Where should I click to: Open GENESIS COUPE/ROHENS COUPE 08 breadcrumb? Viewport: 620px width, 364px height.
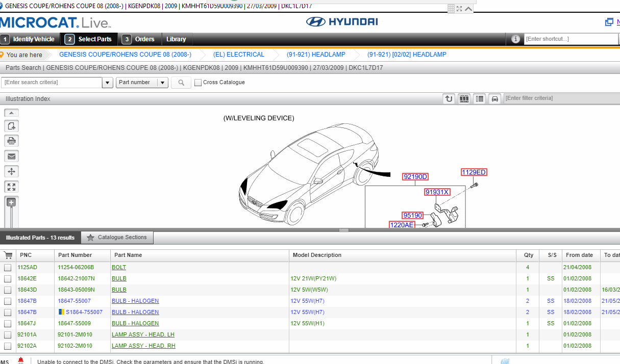pyautogui.click(x=126, y=55)
